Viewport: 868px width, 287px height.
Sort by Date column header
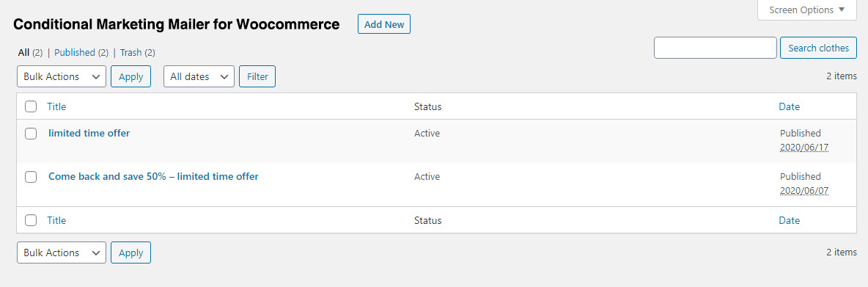(790, 106)
